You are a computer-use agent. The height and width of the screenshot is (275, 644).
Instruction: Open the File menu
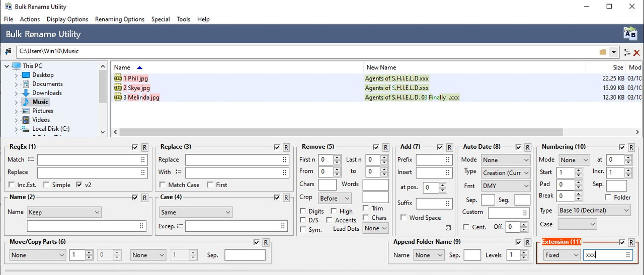[9, 19]
